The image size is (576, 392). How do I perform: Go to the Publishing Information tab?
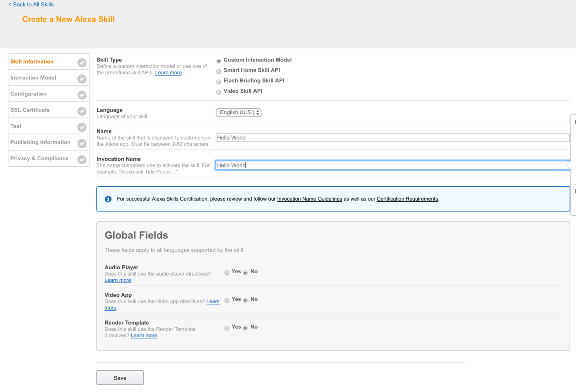click(x=40, y=142)
